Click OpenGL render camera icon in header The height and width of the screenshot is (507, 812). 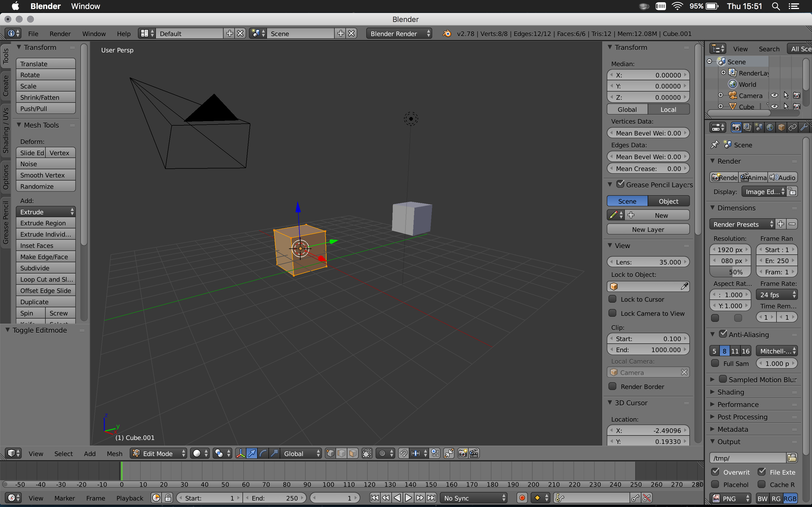462,453
